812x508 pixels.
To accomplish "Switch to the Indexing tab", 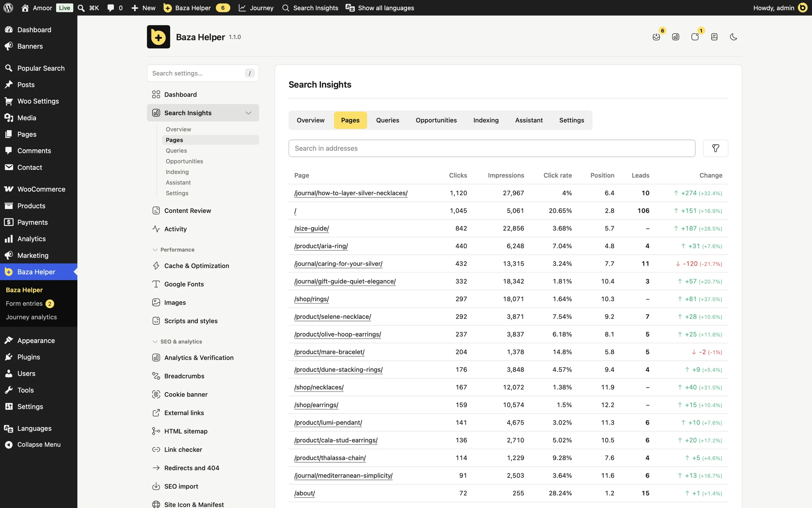I will tap(486, 120).
